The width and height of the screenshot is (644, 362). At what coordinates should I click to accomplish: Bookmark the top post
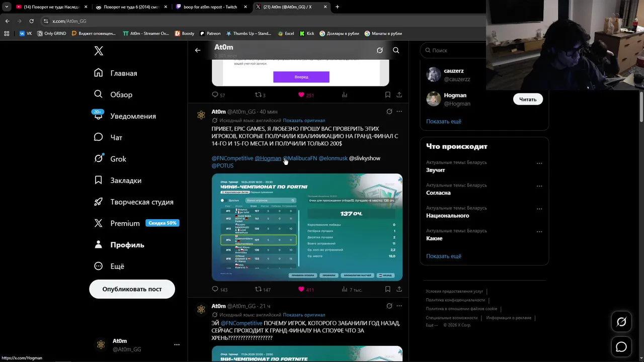click(x=387, y=95)
